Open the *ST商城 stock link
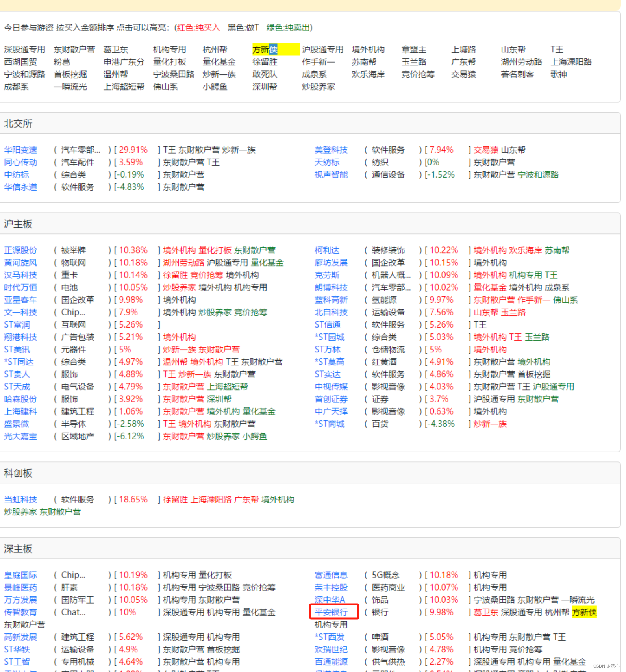 pyautogui.click(x=330, y=424)
